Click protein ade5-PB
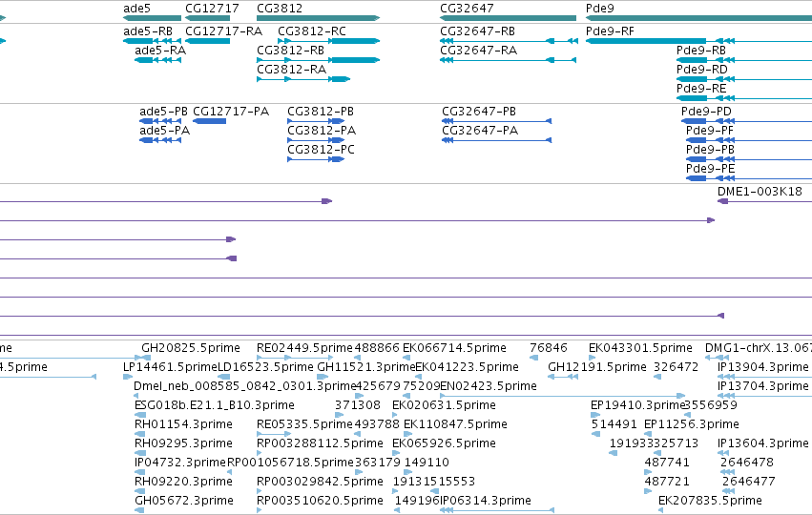 point(164,112)
